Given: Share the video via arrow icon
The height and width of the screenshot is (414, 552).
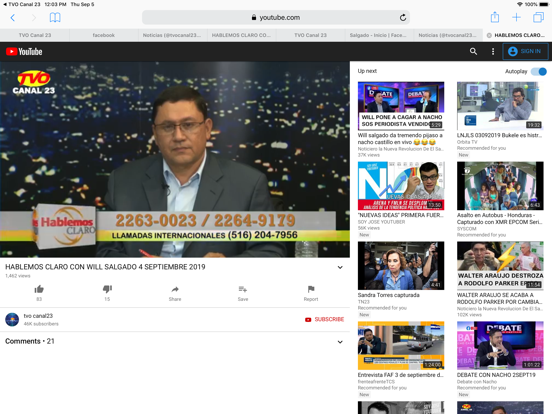Looking at the screenshot, I should click(x=175, y=289).
